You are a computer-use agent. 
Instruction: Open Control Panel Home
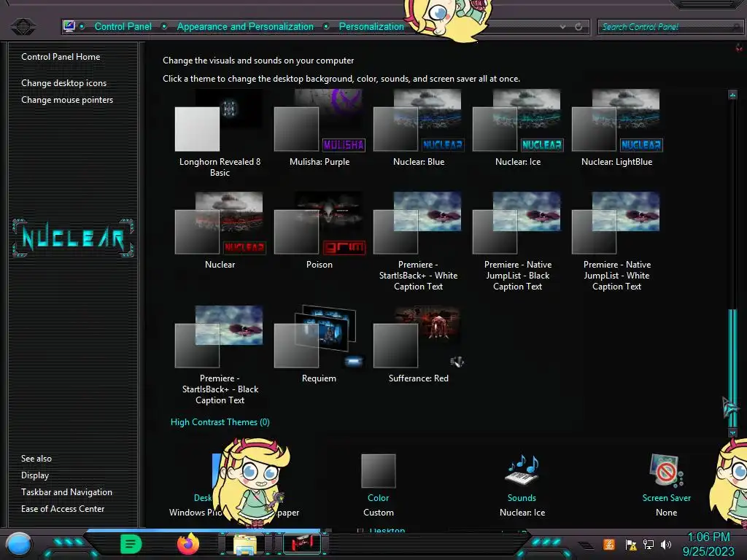(x=61, y=57)
